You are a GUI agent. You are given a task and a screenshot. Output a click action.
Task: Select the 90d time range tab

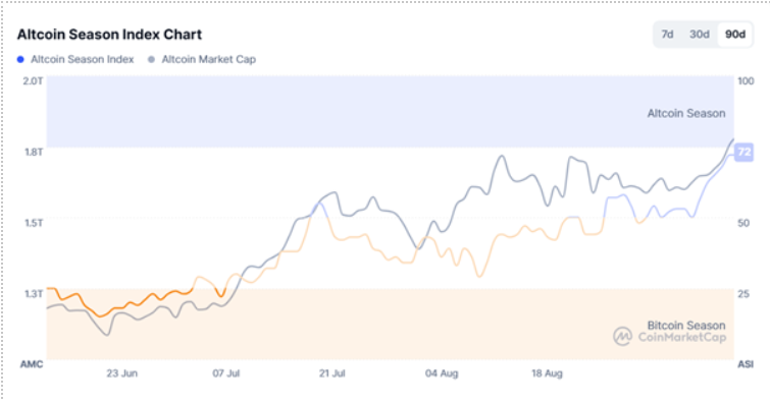(735, 35)
